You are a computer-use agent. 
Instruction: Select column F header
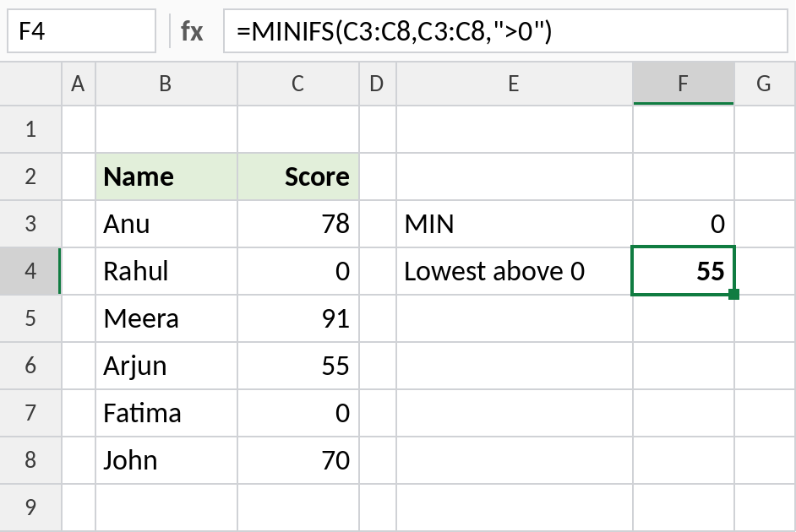click(x=684, y=84)
